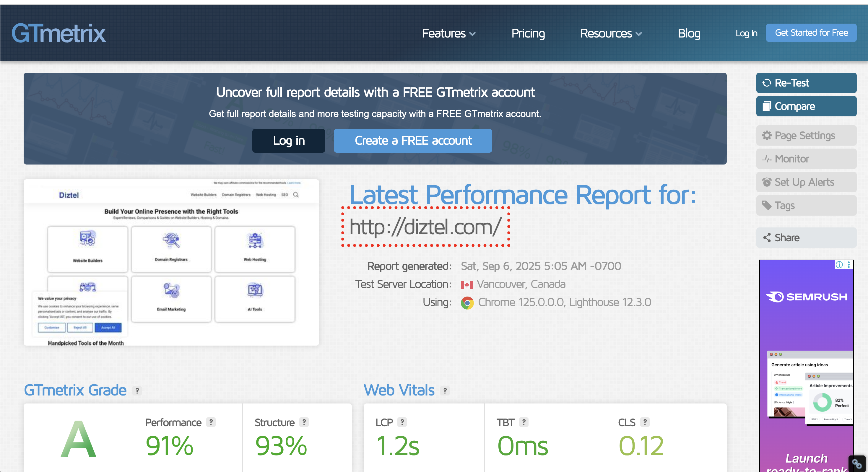This screenshot has height=472, width=868.
Task: Click the Compare pages icon
Action: [767, 106]
